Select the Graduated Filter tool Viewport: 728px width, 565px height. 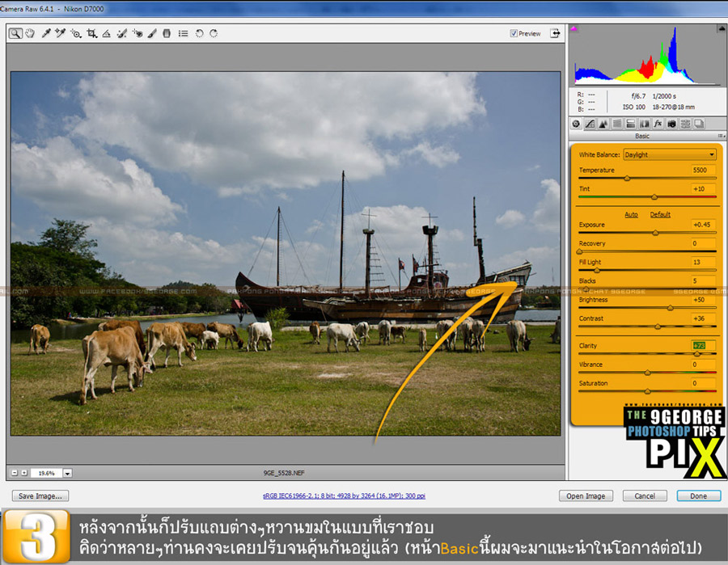point(167,33)
